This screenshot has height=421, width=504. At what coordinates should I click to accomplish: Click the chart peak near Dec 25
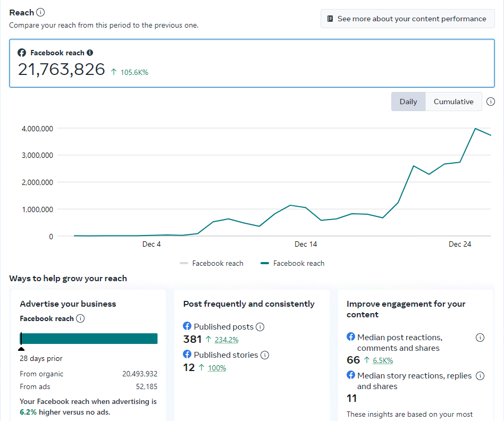[475, 129]
